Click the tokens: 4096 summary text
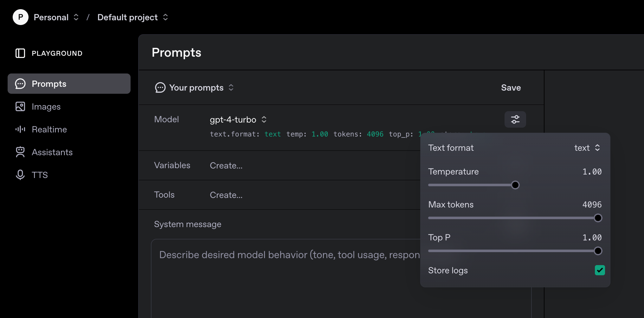644x318 pixels. click(358, 134)
